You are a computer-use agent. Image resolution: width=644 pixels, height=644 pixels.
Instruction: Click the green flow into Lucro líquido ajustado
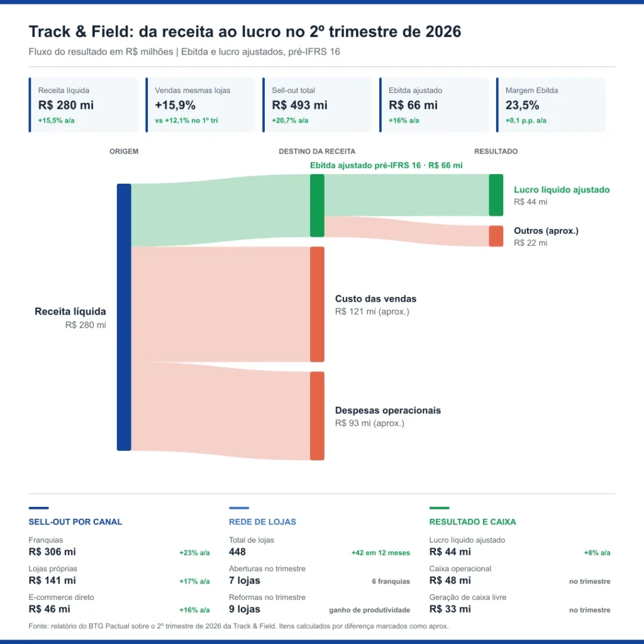pos(407,195)
